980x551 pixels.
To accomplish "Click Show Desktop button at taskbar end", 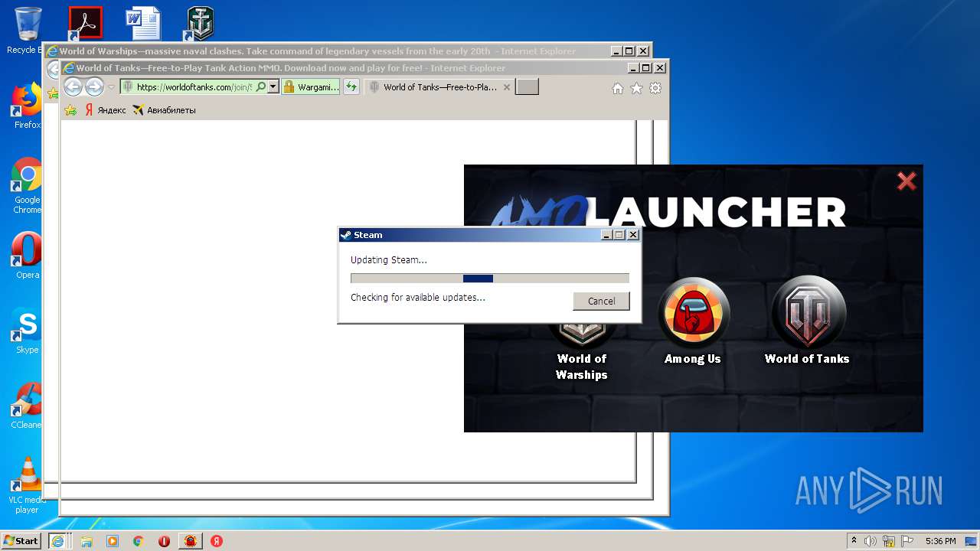I will click(x=972, y=541).
